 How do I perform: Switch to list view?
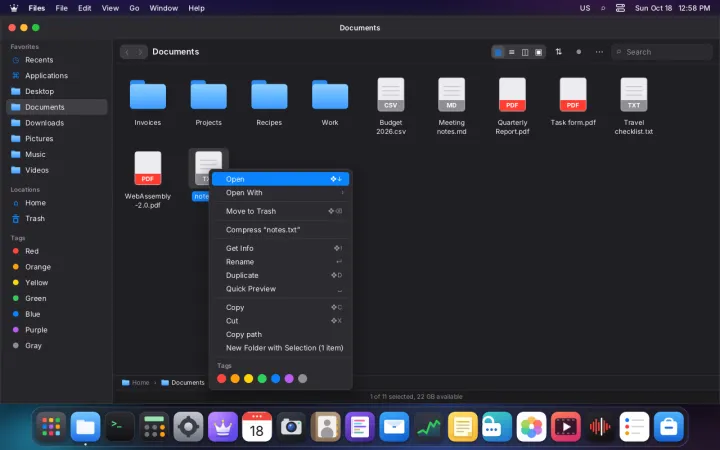(512, 52)
